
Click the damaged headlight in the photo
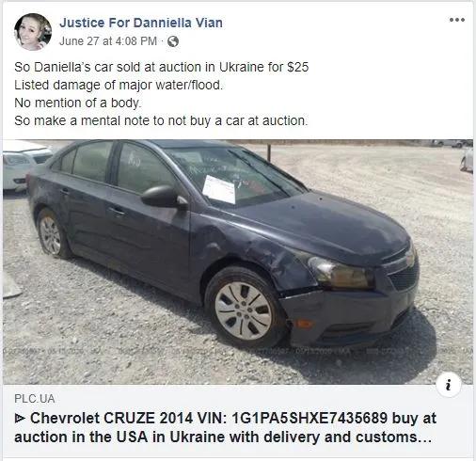(341, 272)
